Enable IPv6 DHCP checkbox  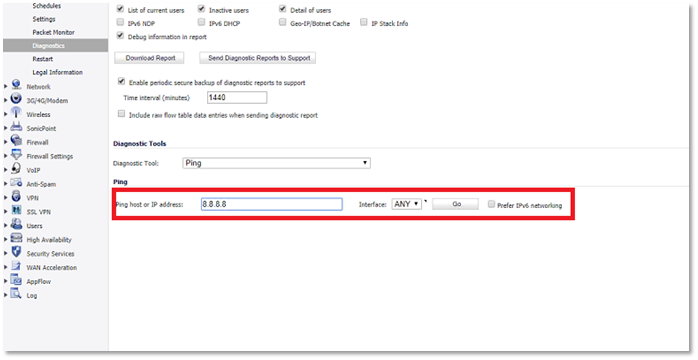pyautogui.click(x=202, y=22)
